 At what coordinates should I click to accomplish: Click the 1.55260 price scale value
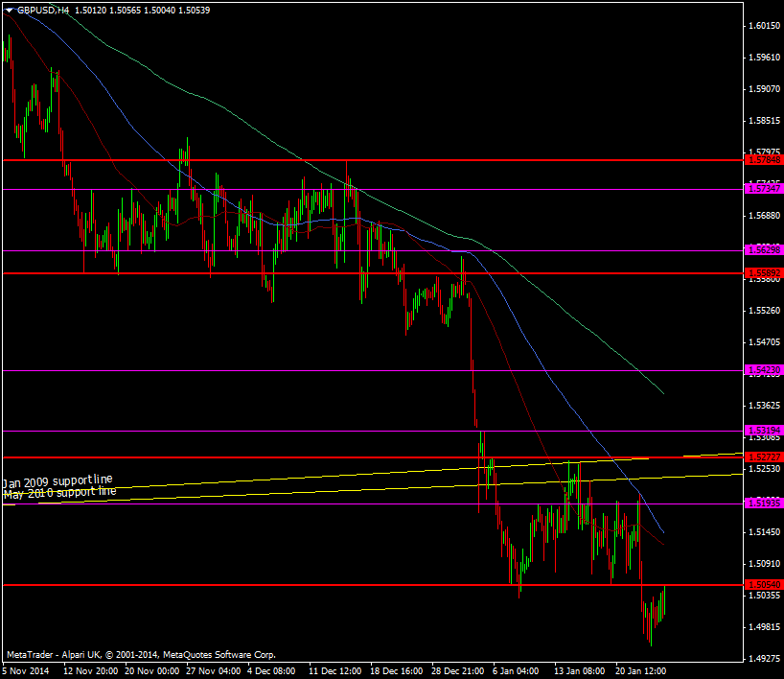coord(764,311)
